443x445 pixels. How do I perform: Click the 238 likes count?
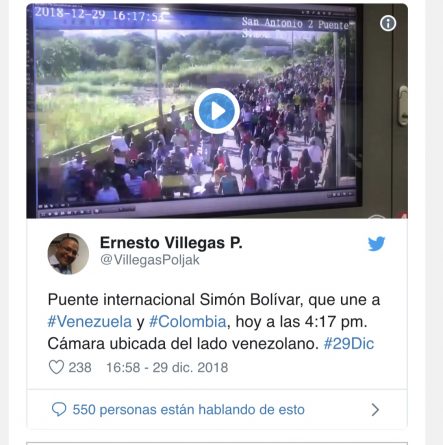(80, 367)
